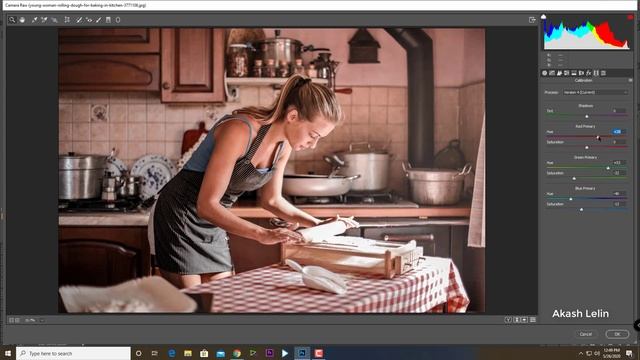Click the taskbar search box
This screenshot has height=360, width=640.
click(73, 353)
